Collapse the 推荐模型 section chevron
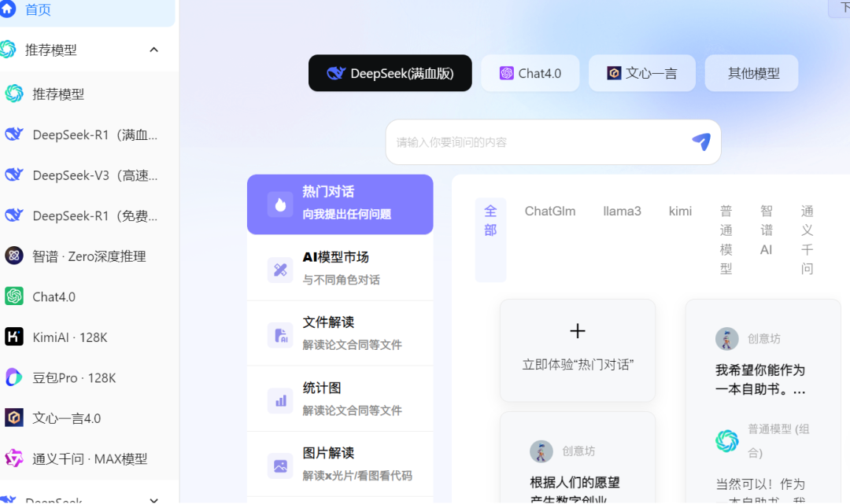This screenshot has height=504, width=850. point(154,50)
